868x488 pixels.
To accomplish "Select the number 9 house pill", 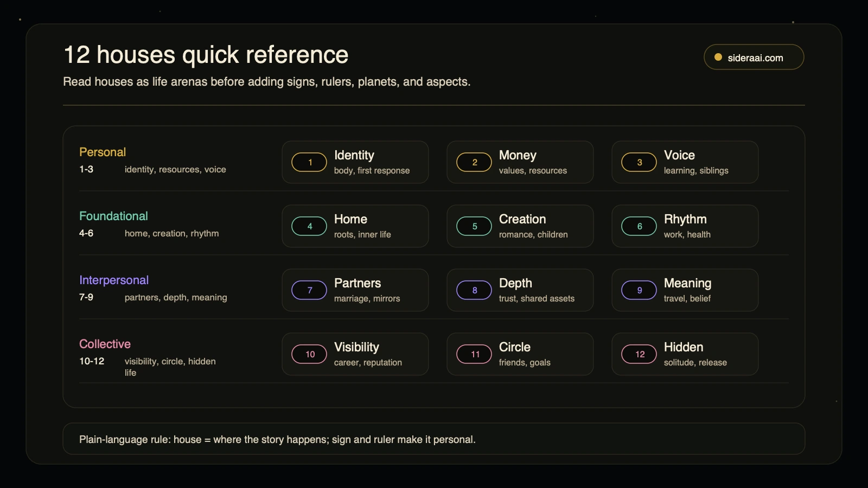I will 639,290.
